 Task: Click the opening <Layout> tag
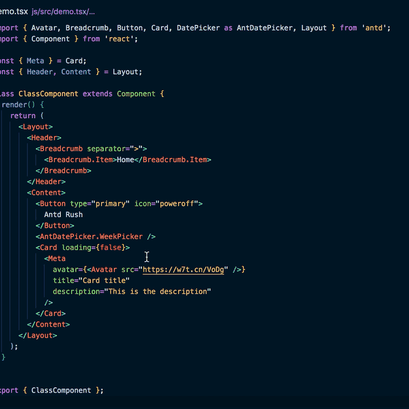[36, 127]
